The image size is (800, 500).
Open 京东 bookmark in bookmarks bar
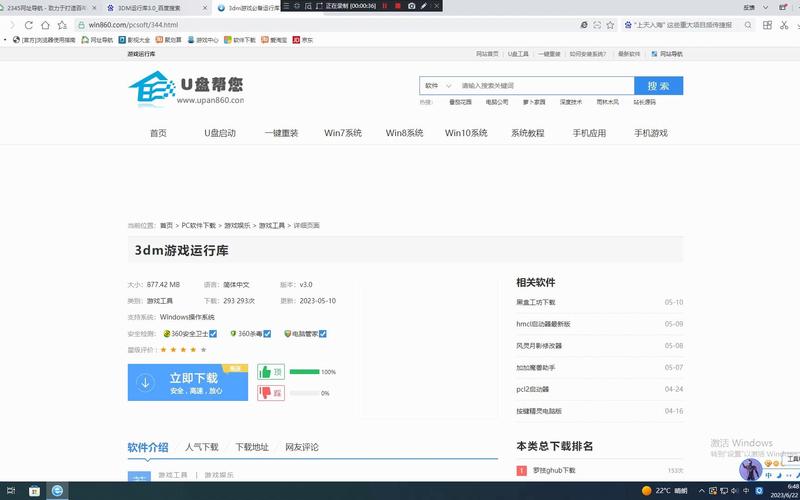(x=303, y=40)
